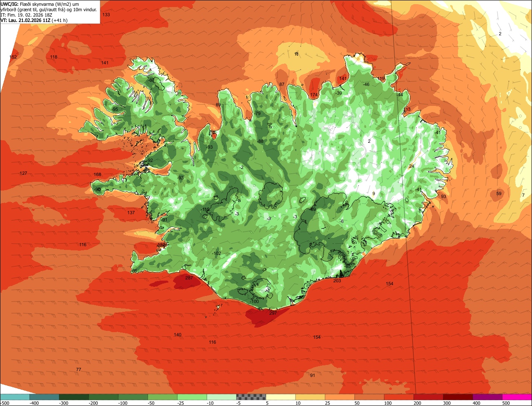The width and height of the screenshot is (532, 406).
Task: Click the checkered legend swatch between -5 and 5
Action: (251, 397)
